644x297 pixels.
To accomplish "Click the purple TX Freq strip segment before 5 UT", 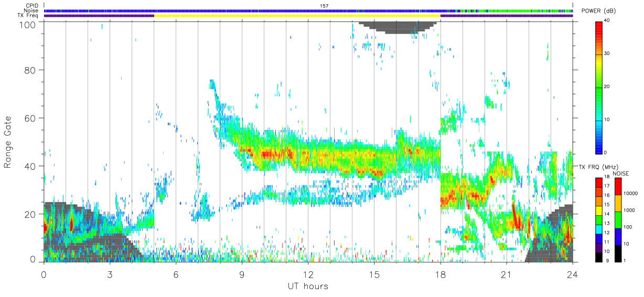I will point(99,16).
